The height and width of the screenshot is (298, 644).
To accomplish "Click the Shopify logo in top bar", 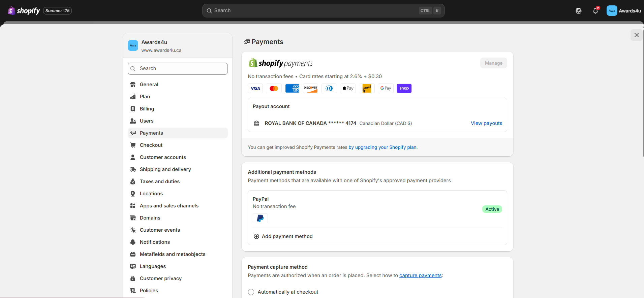I will click(24, 11).
